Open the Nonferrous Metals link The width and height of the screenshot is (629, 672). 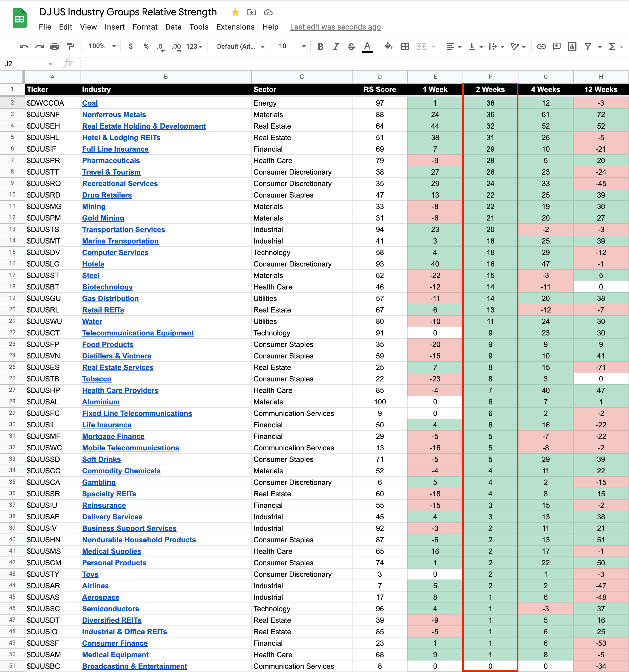114,115
